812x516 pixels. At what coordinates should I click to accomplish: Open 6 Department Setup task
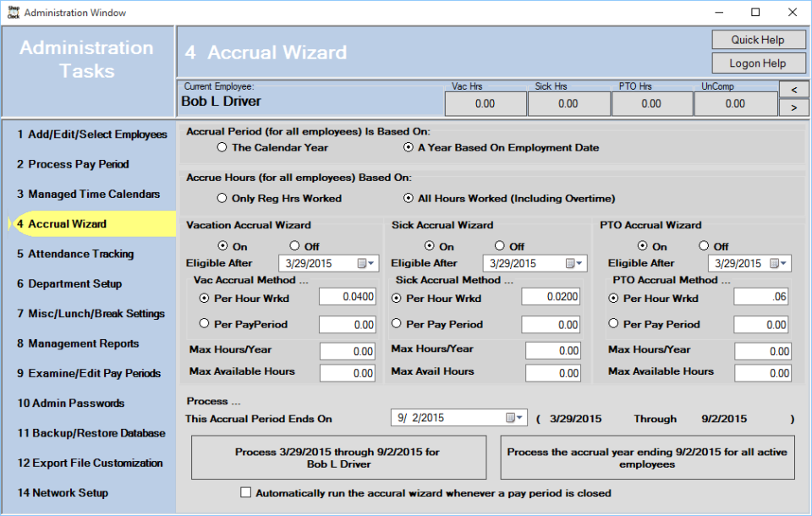point(69,284)
